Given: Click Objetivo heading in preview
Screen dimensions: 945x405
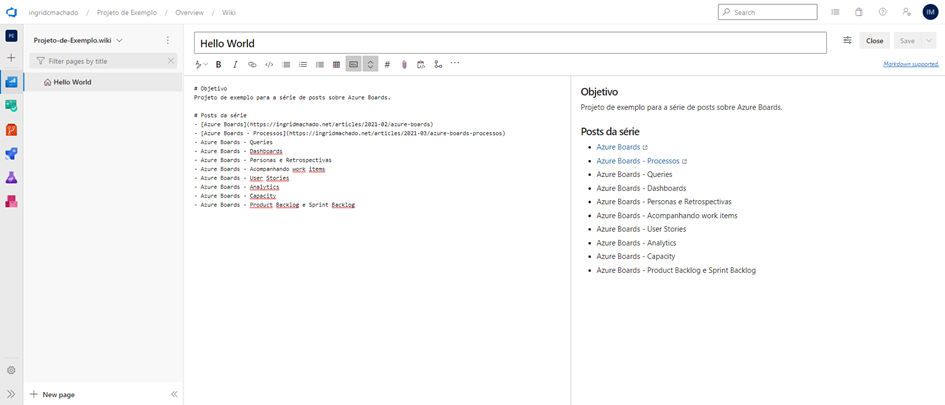Looking at the screenshot, I should coord(600,92).
